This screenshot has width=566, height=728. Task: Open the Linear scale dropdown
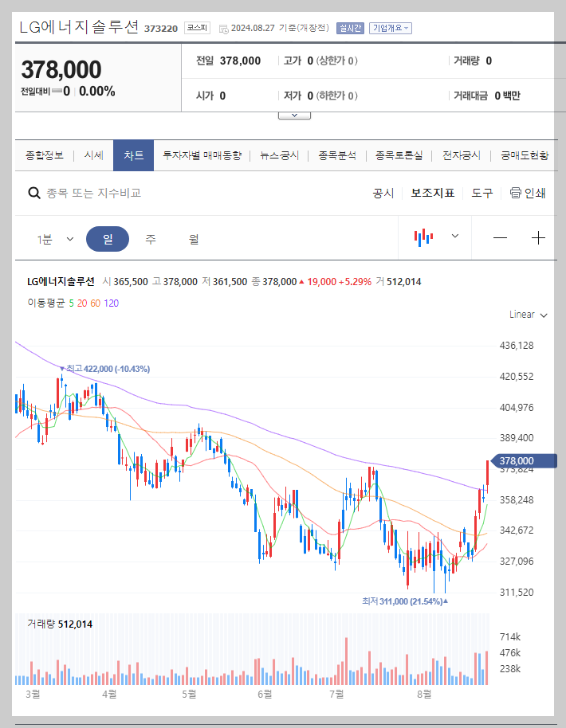point(526,314)
